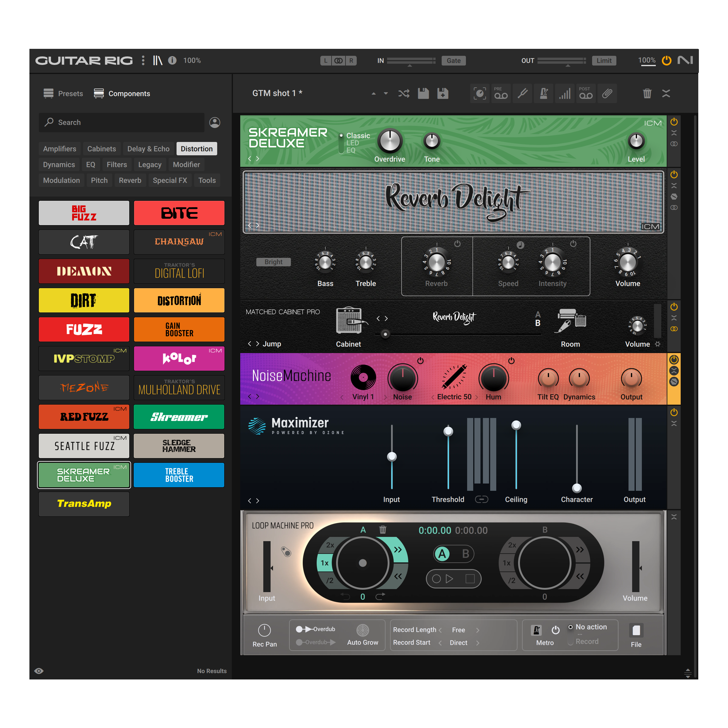Screen dimensions: 728x728
Task: Click the info icon in header
Action: tap(172, 60)
